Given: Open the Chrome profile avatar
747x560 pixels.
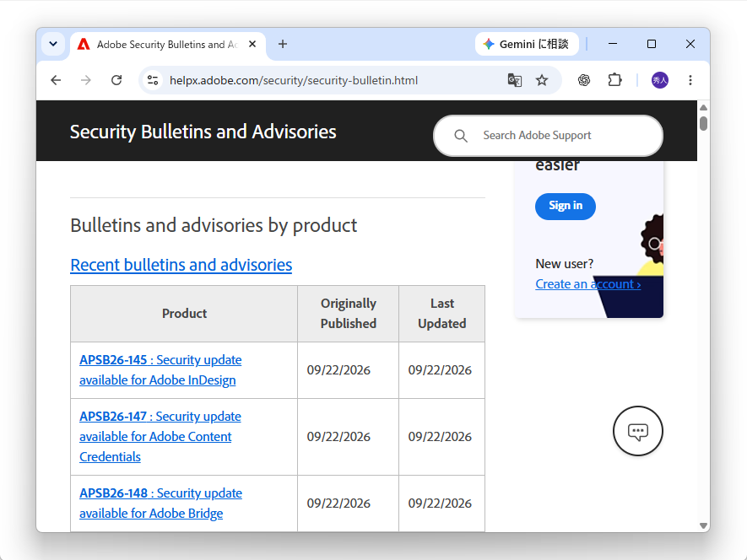Looking at the screenshot, I should 660,80.
